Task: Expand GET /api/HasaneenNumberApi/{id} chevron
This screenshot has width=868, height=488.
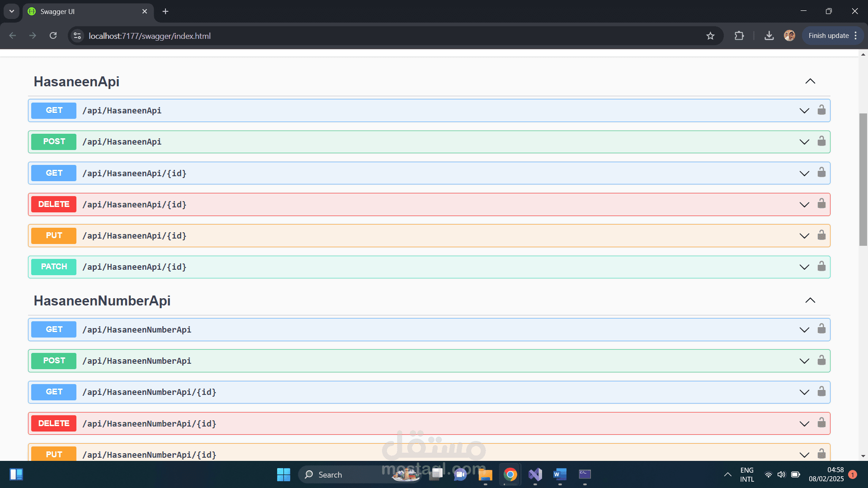Action: 804,392
